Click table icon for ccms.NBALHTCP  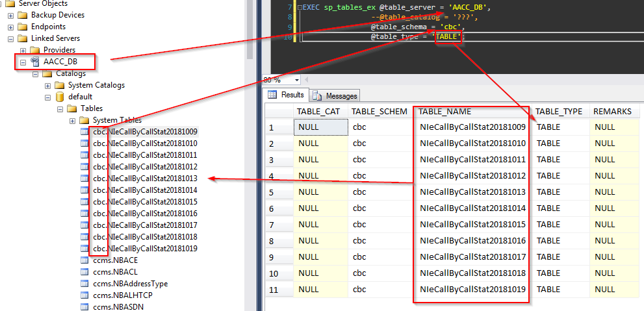[84, 295]
